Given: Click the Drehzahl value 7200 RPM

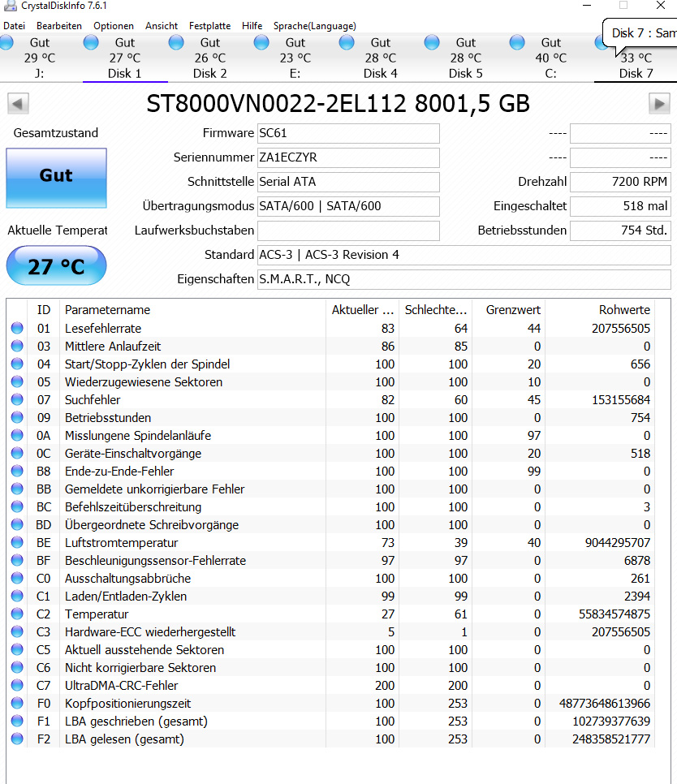Looking at the screenshot, I should point(620,182).
